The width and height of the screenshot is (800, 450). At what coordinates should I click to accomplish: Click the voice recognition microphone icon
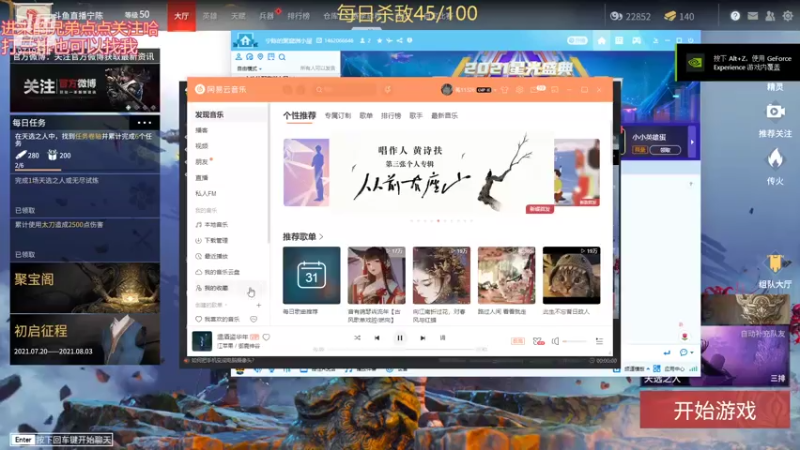tap(388, 90)
